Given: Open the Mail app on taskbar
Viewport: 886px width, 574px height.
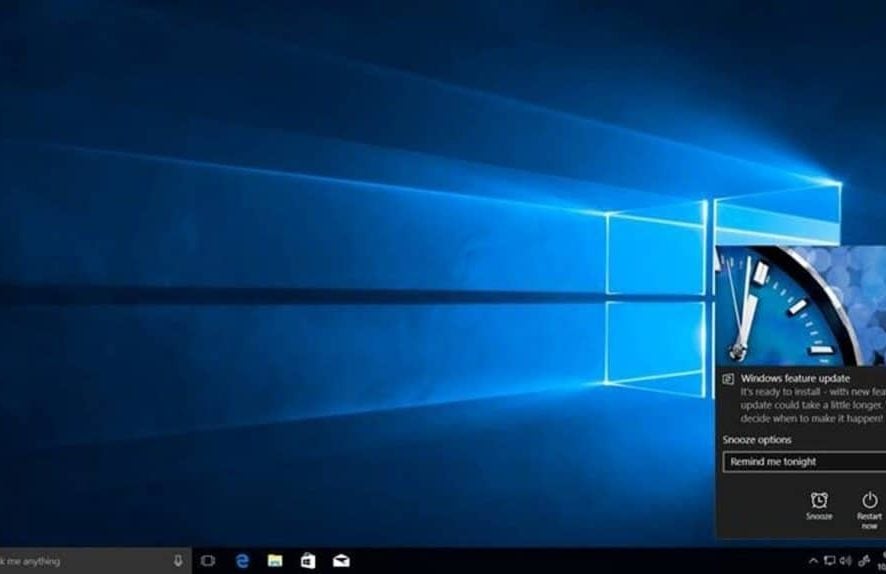Looking at the screenshot, I should (x=341, y=560).
